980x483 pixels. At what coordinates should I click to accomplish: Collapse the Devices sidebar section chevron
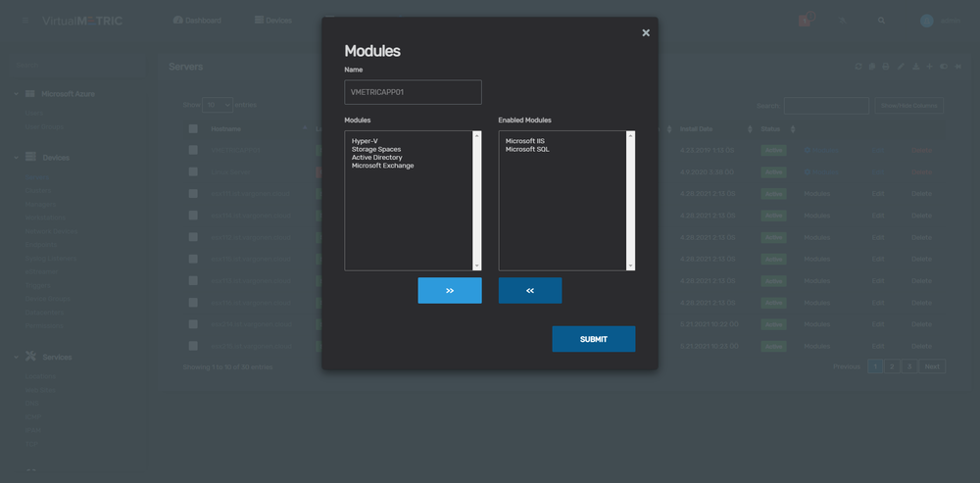tap(17, 158)
